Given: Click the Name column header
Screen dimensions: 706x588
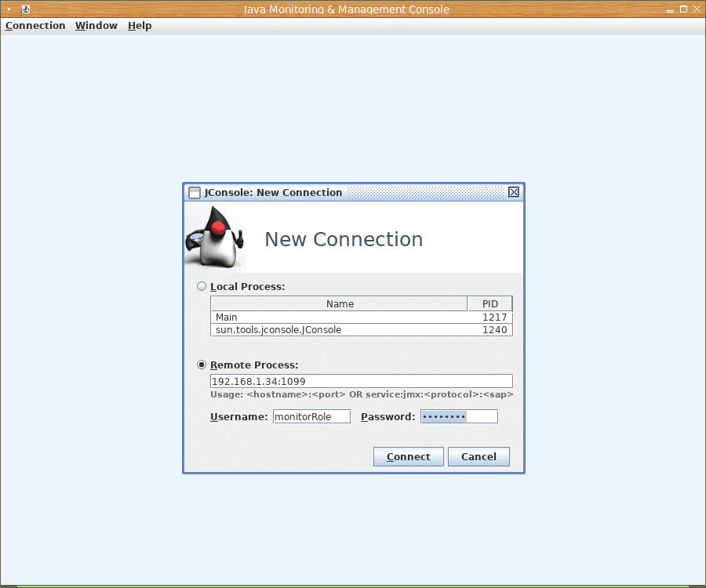Looking at the screenshot, I should click(339, 303).
